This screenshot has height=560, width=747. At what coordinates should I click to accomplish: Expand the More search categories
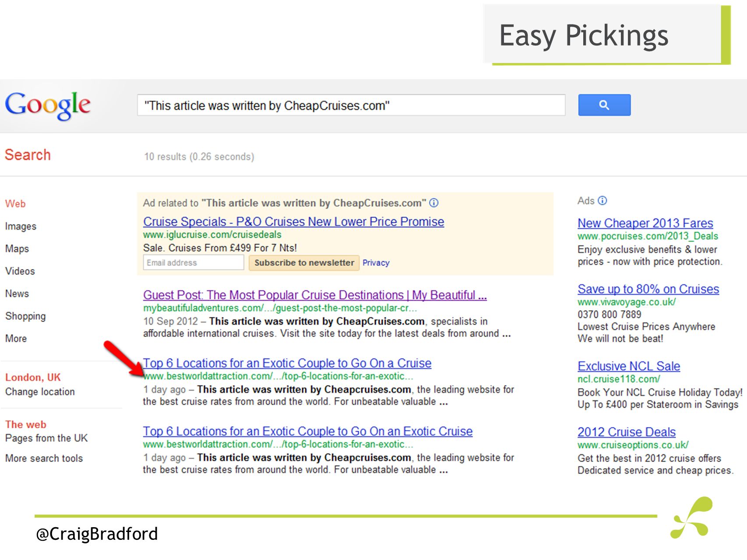click(x=16, y=339)
